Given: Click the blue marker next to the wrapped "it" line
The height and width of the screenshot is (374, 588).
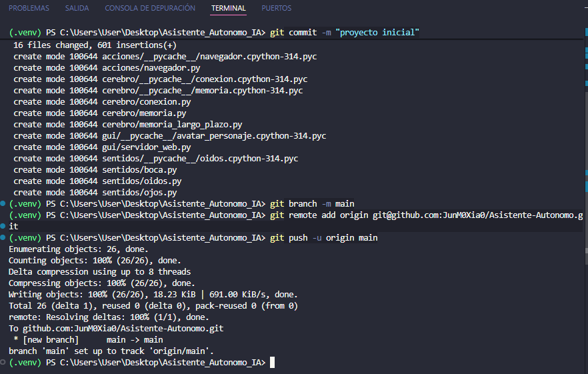Looking at the screenshot, I should (x=3, y=226).
